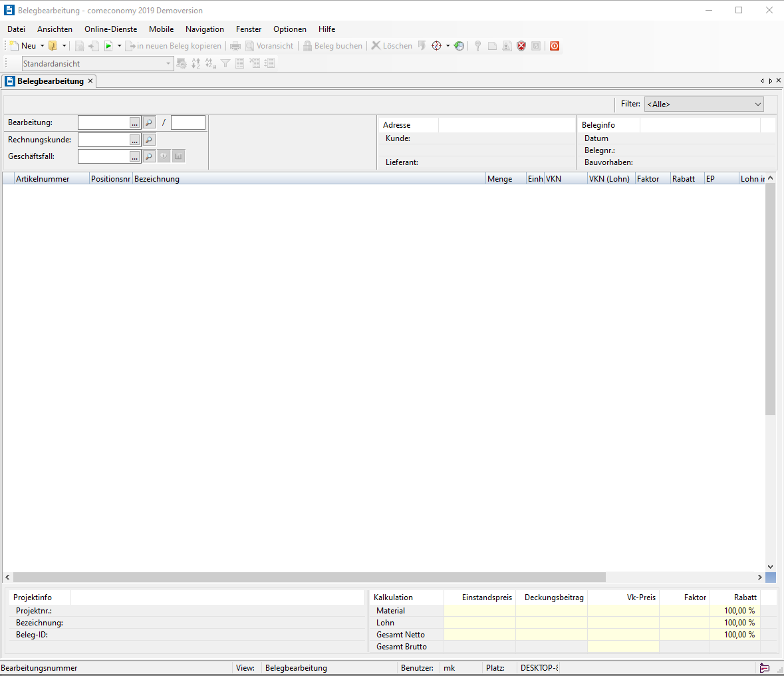Close the Belegbearbeitung tab
This screenshot has height=676, width=784.
[90, 81]
